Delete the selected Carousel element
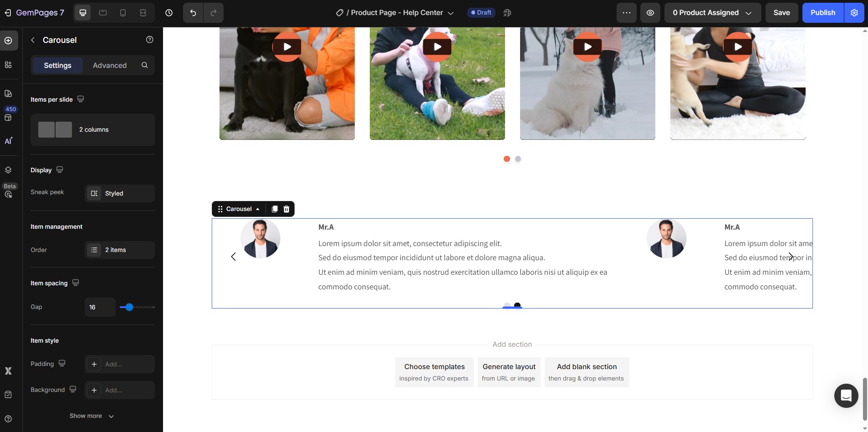The image size is (868, 432). click(286, 209)
